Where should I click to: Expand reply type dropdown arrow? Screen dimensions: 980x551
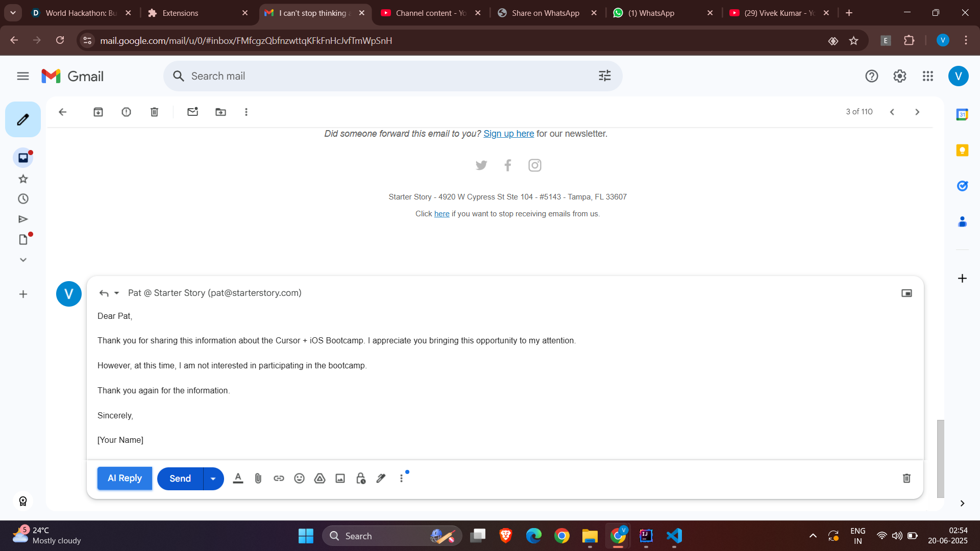(x=117, y=293)
